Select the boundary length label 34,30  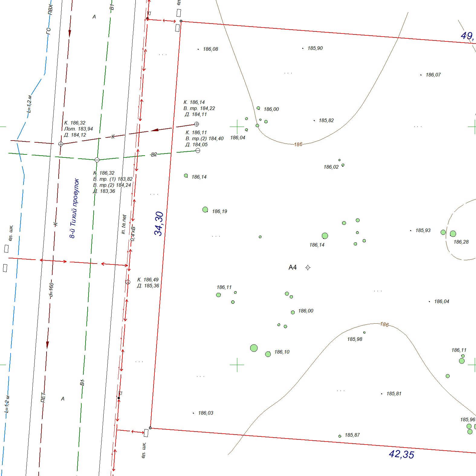(x=159, y=224)
